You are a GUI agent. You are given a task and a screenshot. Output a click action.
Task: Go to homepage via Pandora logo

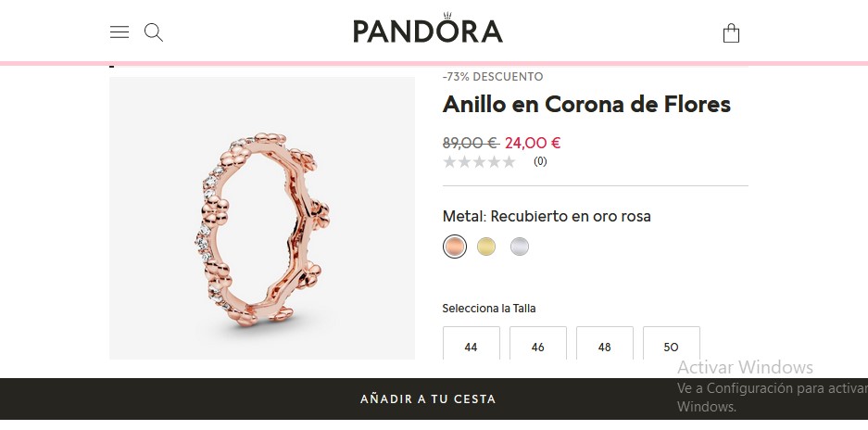428,28
